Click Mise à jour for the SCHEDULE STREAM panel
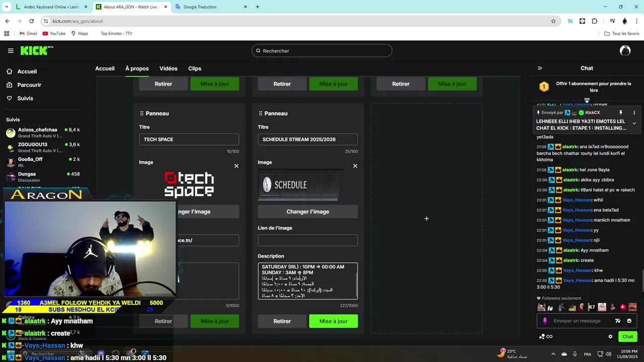The height and width of the screenshot is (362, 644). click(334, 321)
